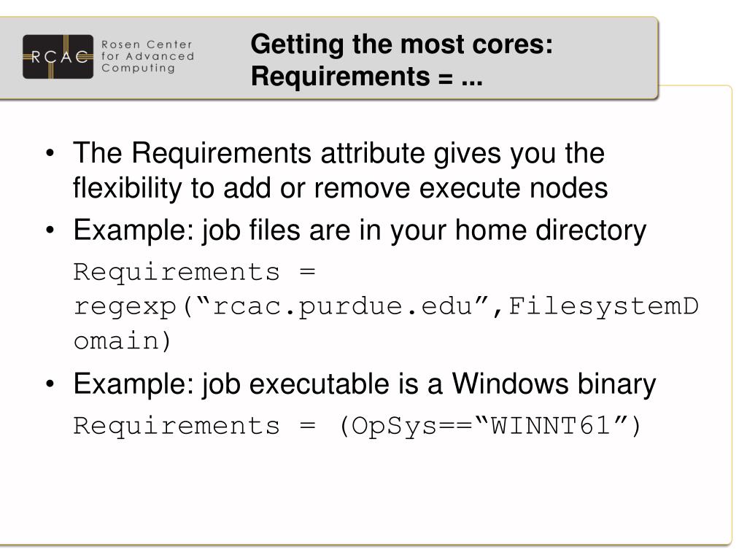Screen dimensions: 747x560
Task: Click the word 'FilesystemD' in the code
Action: (603, 306)
